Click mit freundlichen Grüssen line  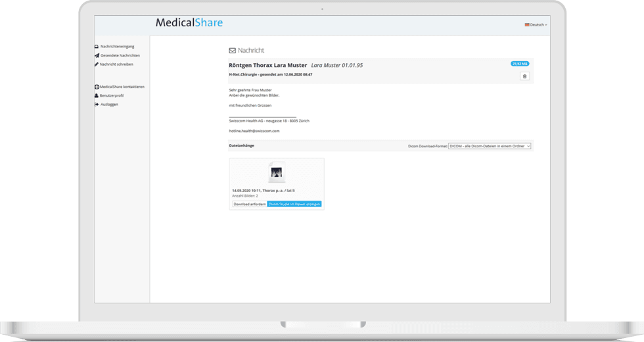tap(250, 106)
